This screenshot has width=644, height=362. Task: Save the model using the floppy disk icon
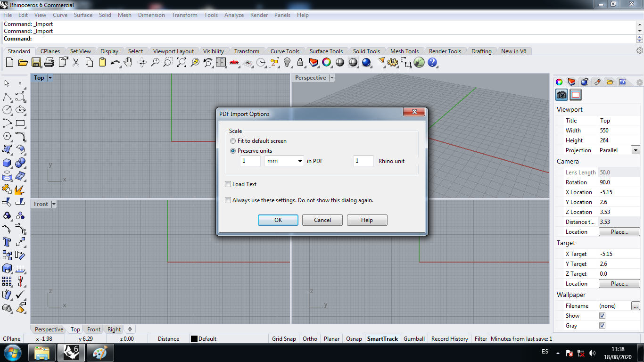point(36,62)
